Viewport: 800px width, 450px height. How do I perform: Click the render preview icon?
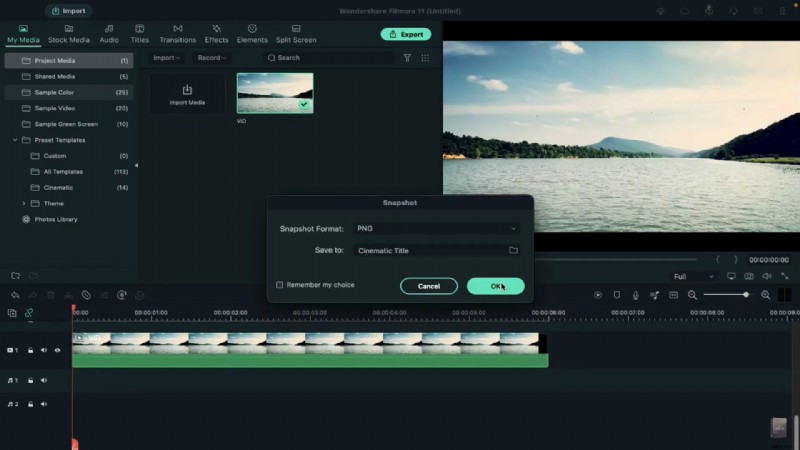pyautogui.click(x=598, y=295)
